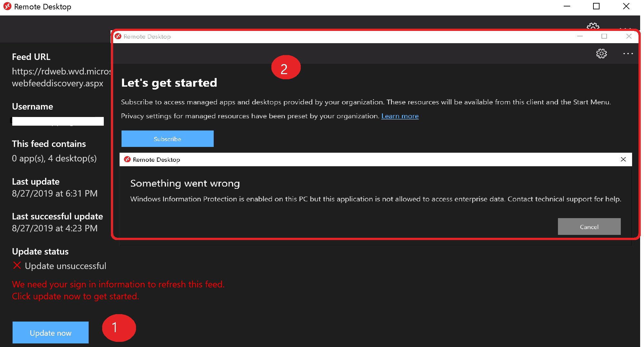Viewport: 644px width, 347px height.
Task: Close the Something went wrong dialog
Action: 623,159
